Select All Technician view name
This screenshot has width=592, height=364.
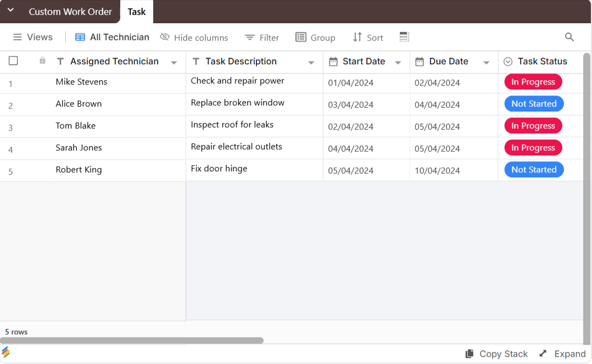pyautogui.click(x=119, y=37)
